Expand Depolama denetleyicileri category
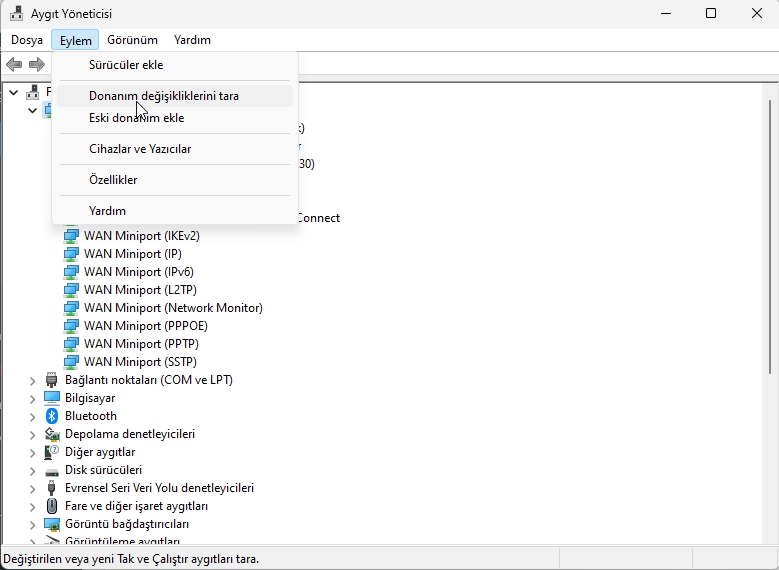 tap(32, 435)
